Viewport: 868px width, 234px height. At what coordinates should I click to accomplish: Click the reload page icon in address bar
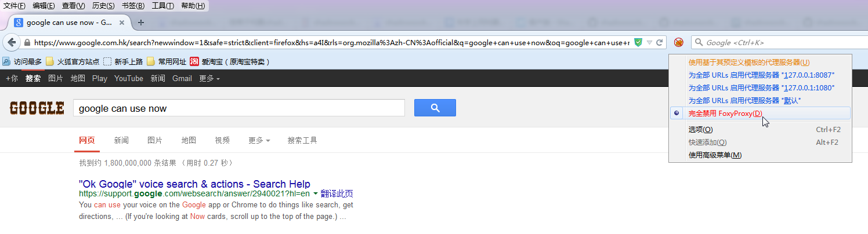click(659, 42)
